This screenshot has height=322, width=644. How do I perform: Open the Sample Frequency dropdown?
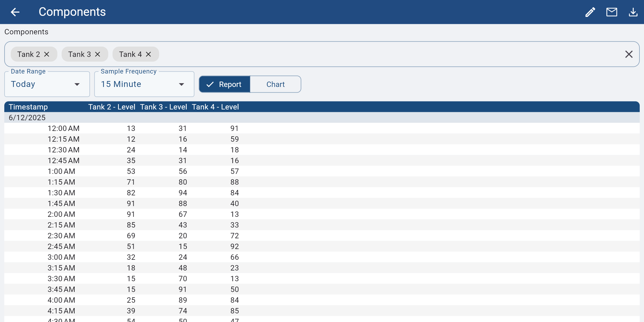(144, 84)
